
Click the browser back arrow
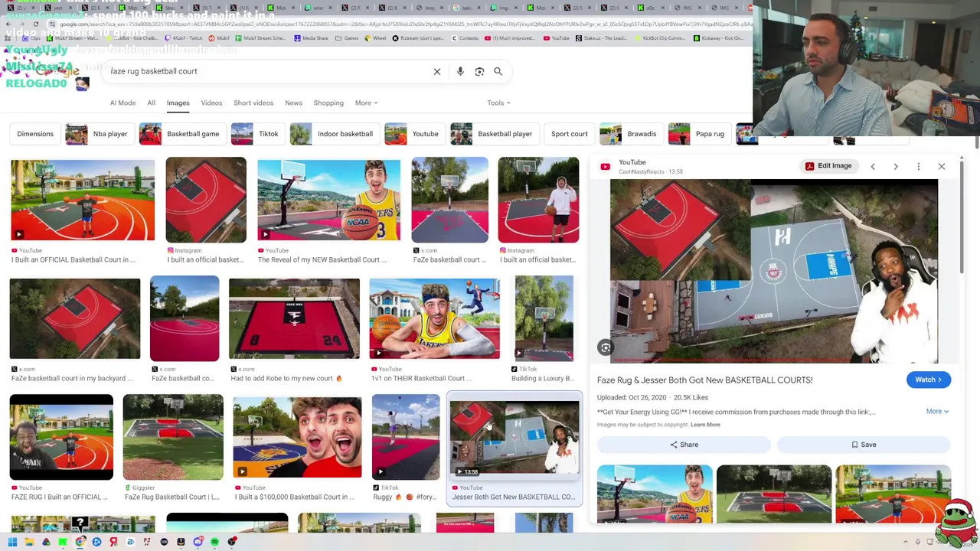point(8,24)
